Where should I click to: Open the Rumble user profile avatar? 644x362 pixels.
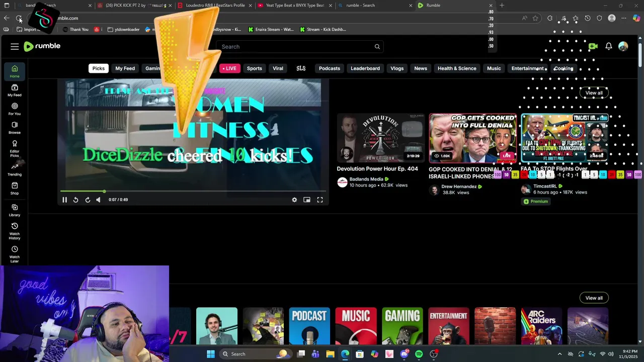[623, 46]
